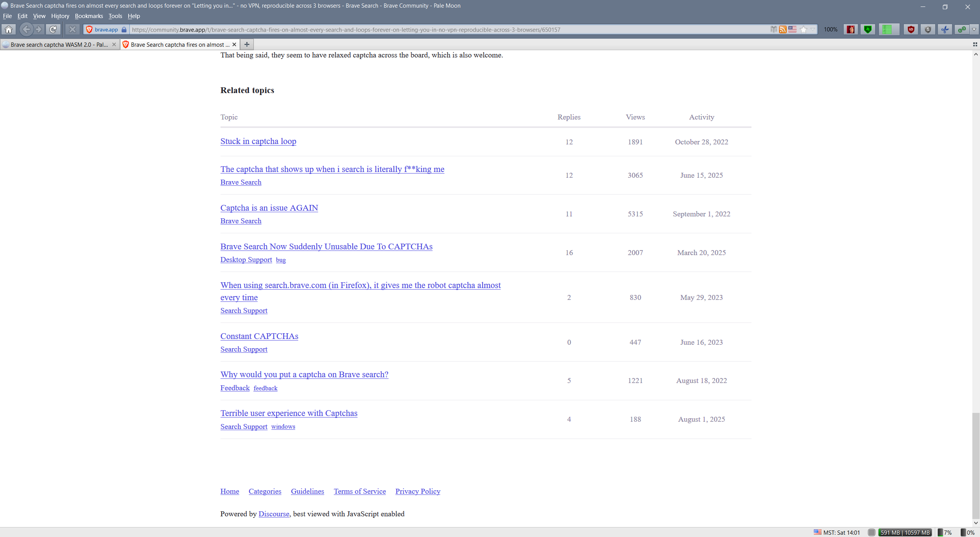Open the list all tabs button

click(x=975, y=44)
